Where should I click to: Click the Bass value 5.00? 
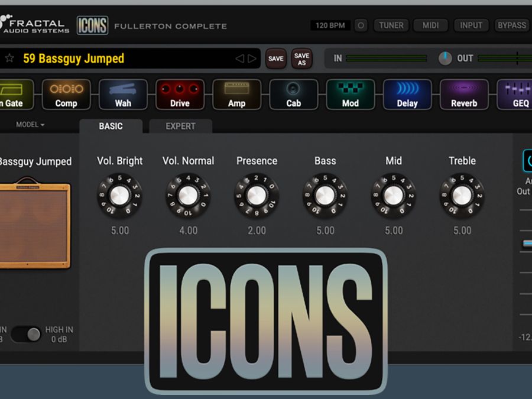(325, 231)
